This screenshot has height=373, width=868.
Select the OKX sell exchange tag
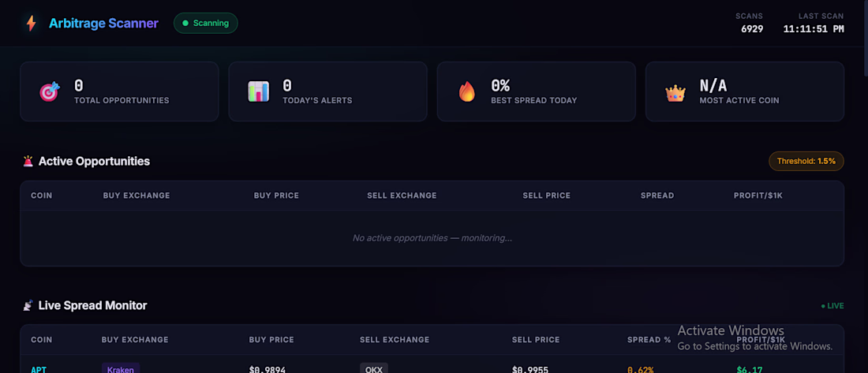click(x=374, y=369)
